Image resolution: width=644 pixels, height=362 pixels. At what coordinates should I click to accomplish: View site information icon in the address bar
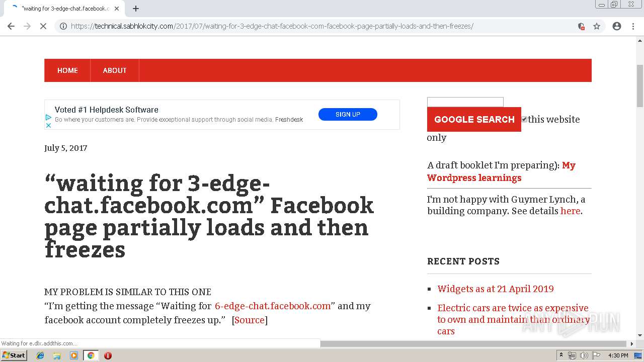pyautogui.click(x=63, y=26)
